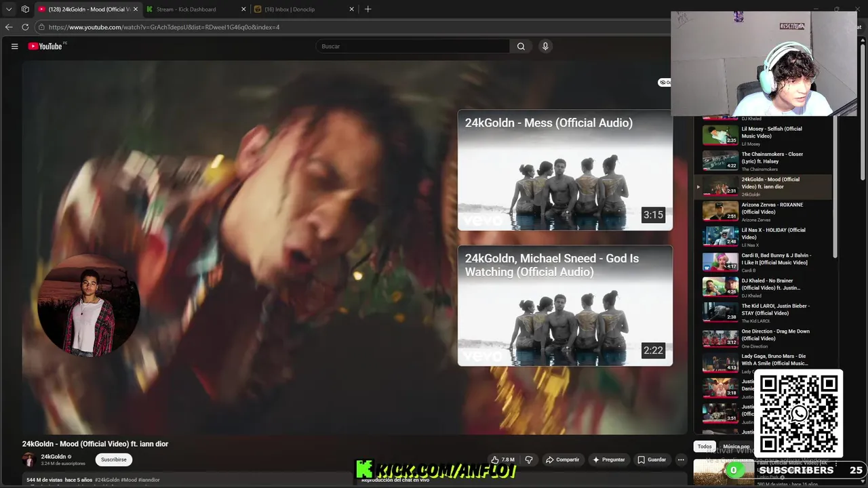868x488 pixels.
Task: Click the 24kGoldn channel avatar below the video
Action: click(28, 460)
